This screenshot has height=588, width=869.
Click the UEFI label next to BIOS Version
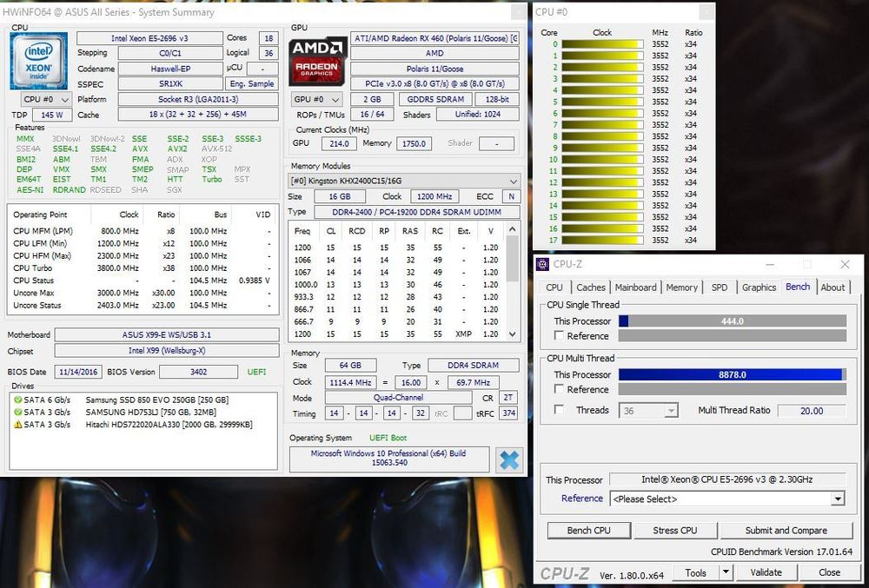pos(256,372)
